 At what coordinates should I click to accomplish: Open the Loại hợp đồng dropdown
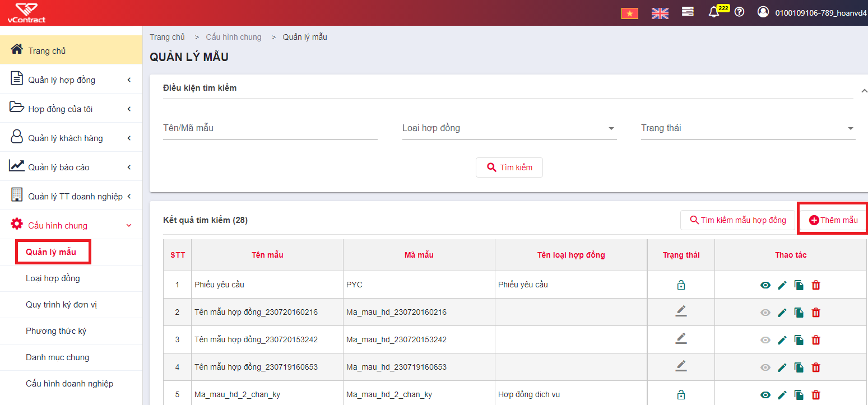(x=509, y=128)
